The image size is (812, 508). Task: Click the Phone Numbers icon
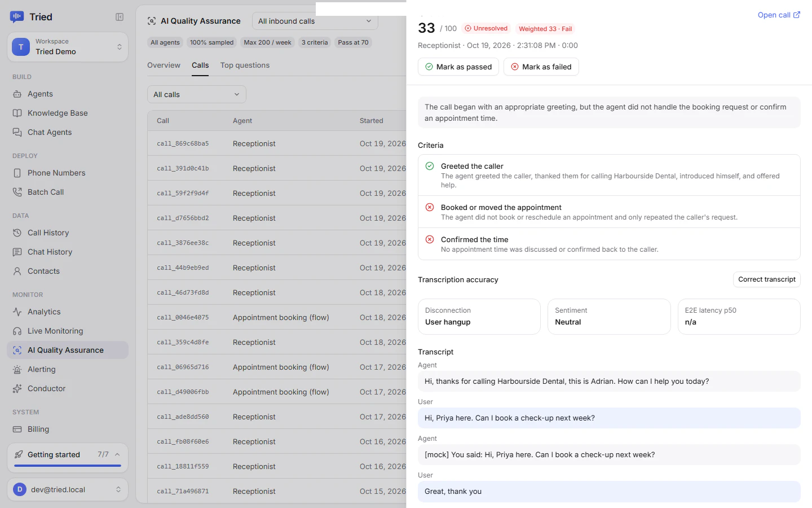click(17, 173)
